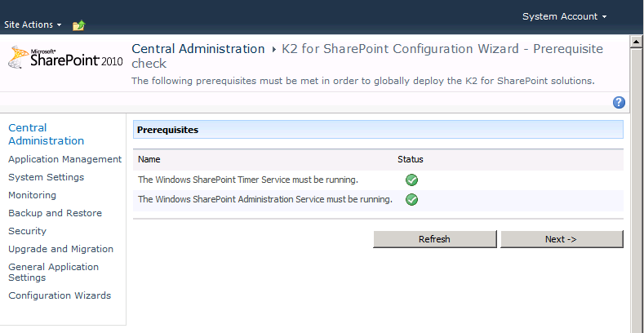Image resolution: width=644 pixels, height=333 pixels.
Task: Open Central Administration heading in sidebar
Action: tap(46, 135)
